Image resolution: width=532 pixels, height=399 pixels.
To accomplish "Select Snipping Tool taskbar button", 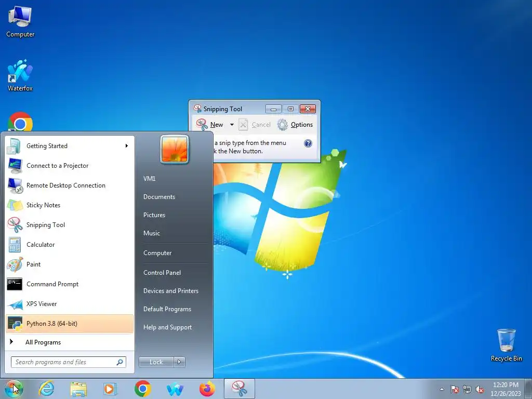I will pyautogui.click(x=239, y=389).
